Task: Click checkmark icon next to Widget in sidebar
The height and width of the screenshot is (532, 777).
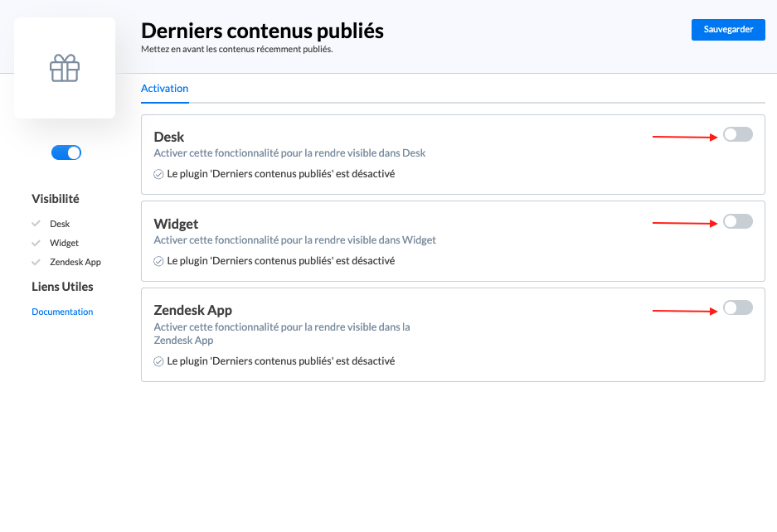Action: click(x=36, y=243)
